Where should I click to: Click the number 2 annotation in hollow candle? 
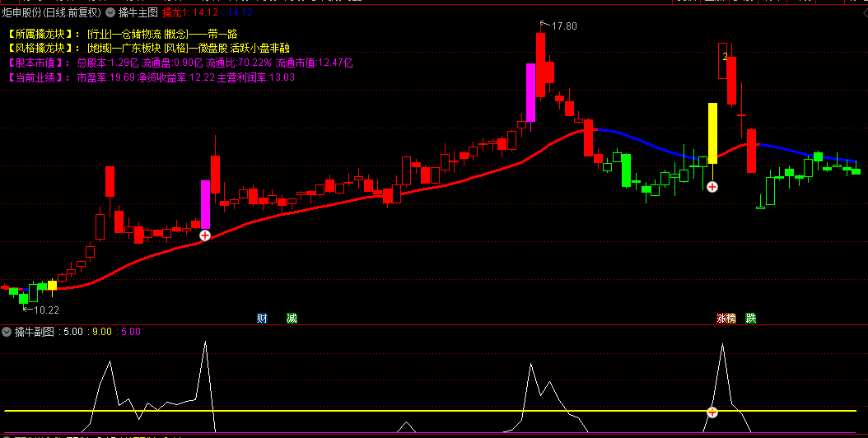pos(725,57)
